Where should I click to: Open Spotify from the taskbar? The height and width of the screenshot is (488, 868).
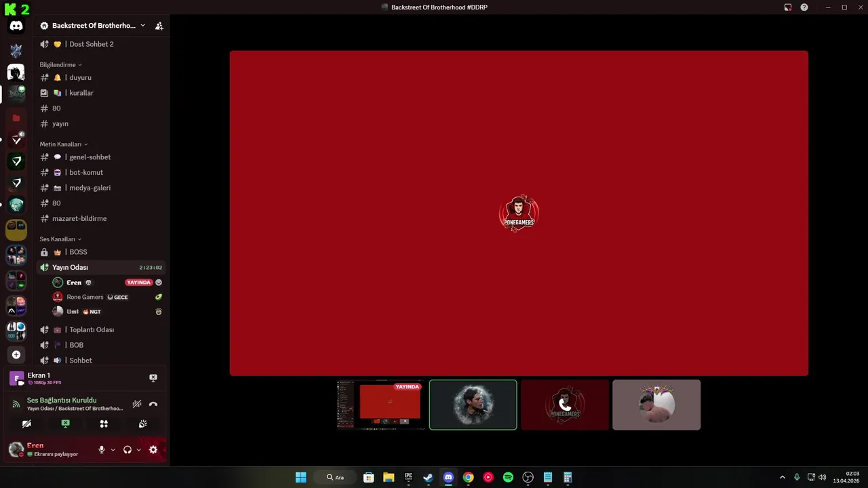pos(508,477)
